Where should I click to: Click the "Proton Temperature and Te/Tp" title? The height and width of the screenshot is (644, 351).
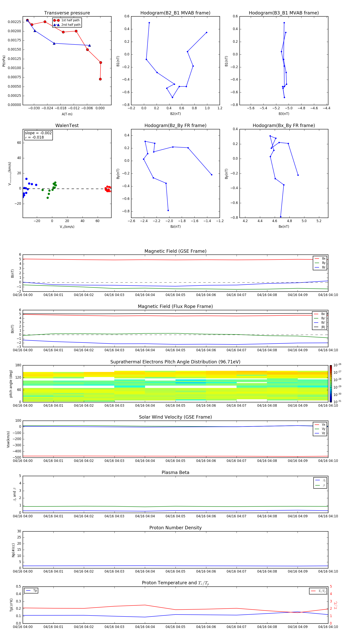175,583
